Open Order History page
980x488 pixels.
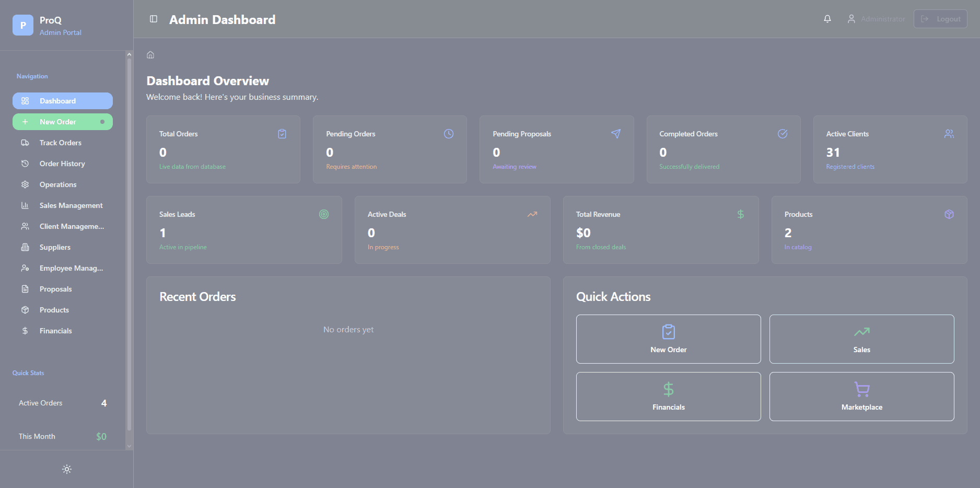point(63,164)
